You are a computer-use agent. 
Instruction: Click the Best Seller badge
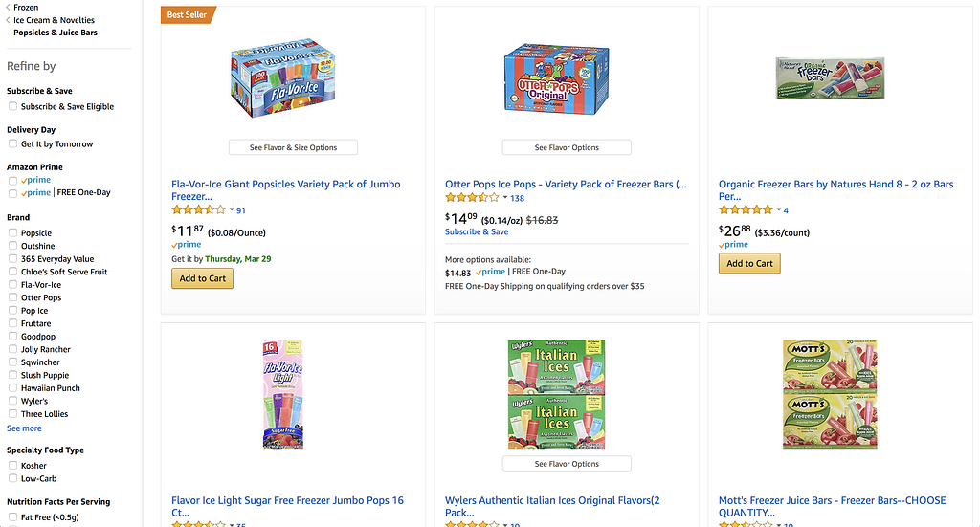189,14
